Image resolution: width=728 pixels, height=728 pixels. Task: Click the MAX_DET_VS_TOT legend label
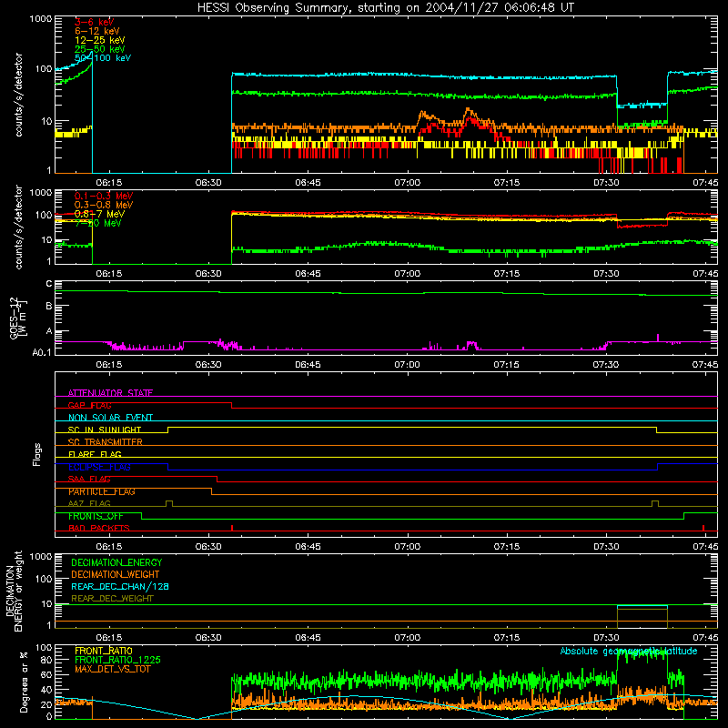coord(113,669)
